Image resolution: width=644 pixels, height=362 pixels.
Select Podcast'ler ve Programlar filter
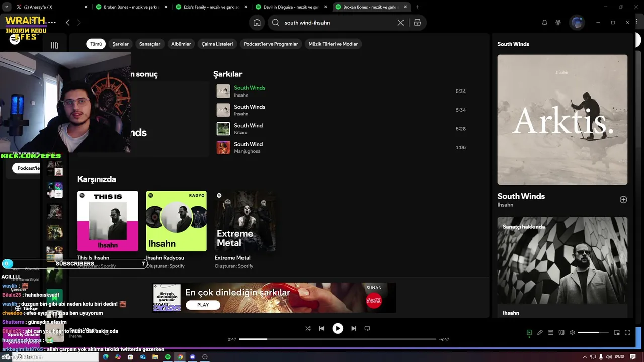[271, 44]
